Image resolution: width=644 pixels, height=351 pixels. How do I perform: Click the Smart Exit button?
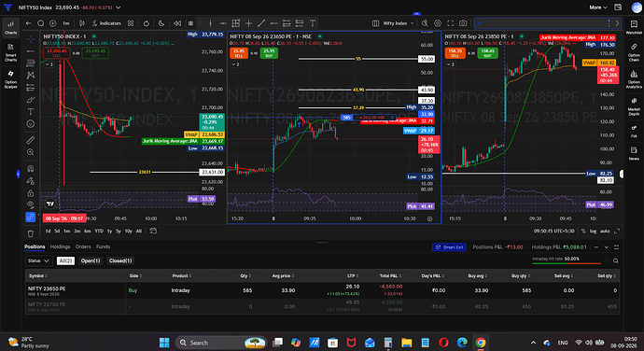pyautogui.click(x=449, y=247)
